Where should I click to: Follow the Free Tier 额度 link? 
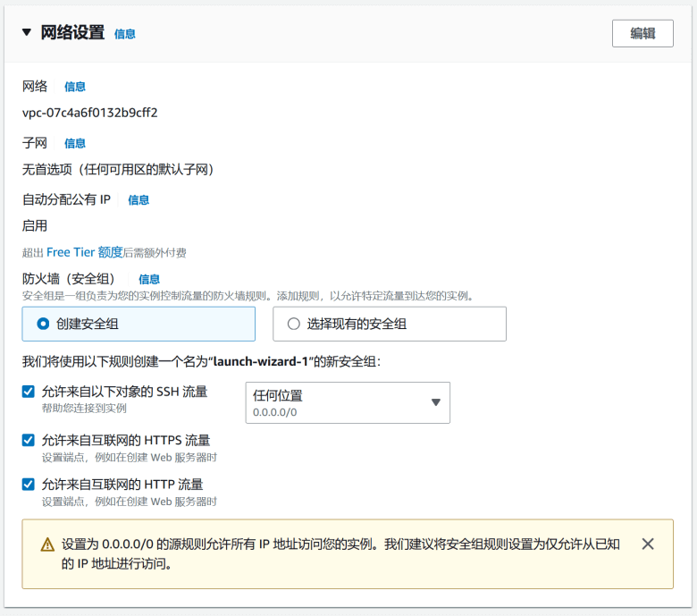[85, 253]
